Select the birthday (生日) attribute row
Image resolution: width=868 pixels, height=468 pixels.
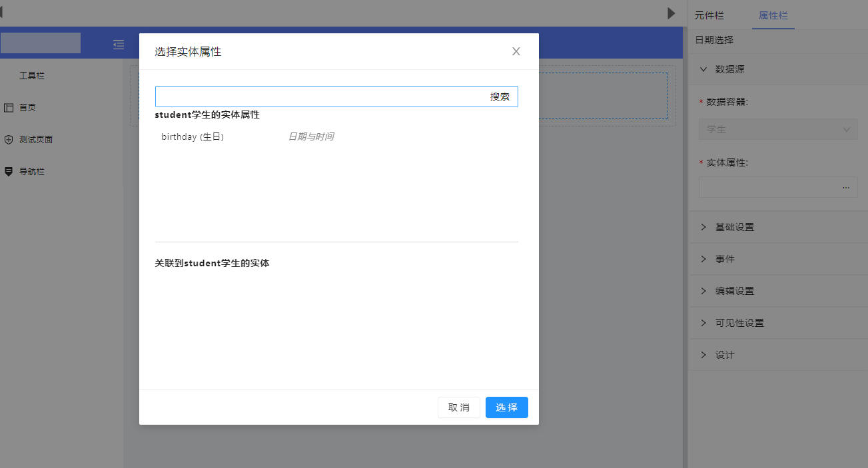(x=193, y=137)
